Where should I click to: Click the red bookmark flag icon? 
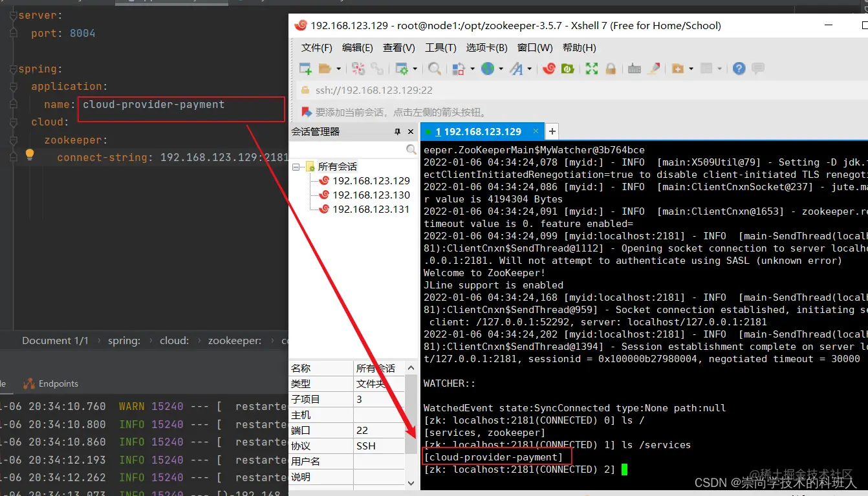pyautogui.click(x=307, y=112)
